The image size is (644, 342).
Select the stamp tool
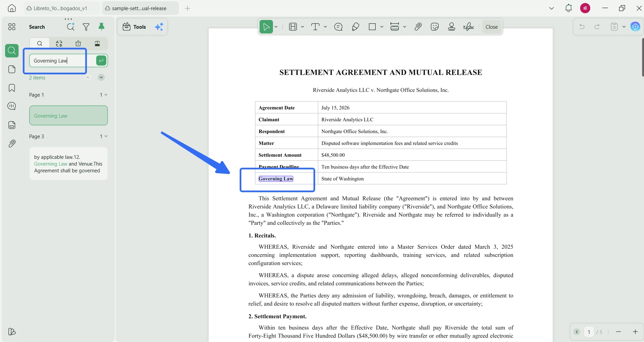(452, 27)
